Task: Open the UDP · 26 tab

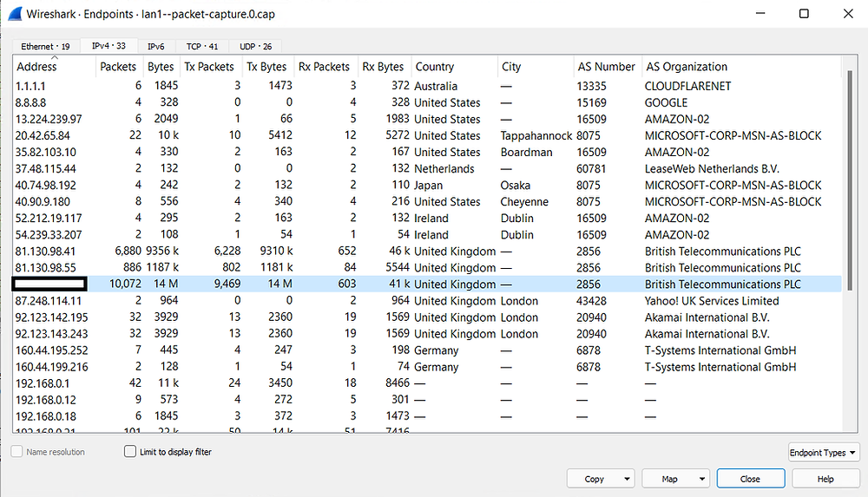Action: coord(255,47)
